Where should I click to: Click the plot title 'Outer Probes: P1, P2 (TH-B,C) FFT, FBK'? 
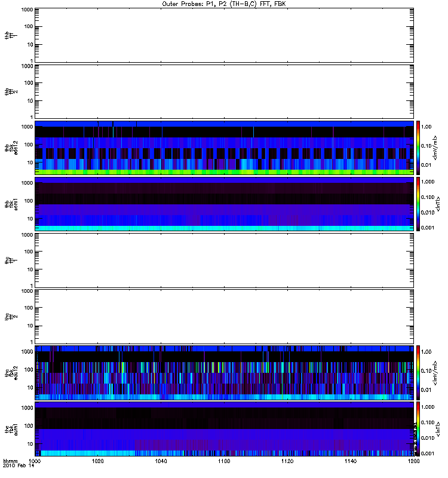224,4
